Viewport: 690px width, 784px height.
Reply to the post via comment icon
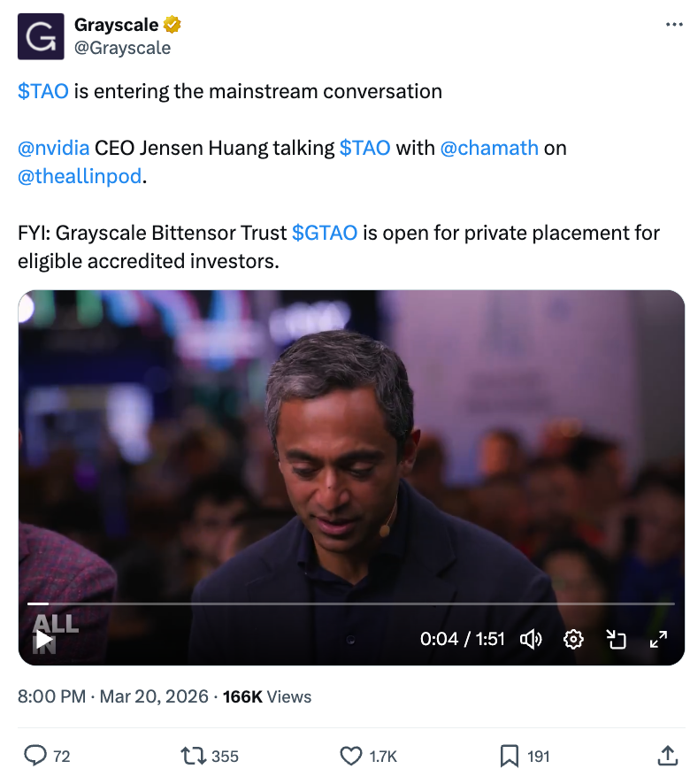tap(35, 756)
